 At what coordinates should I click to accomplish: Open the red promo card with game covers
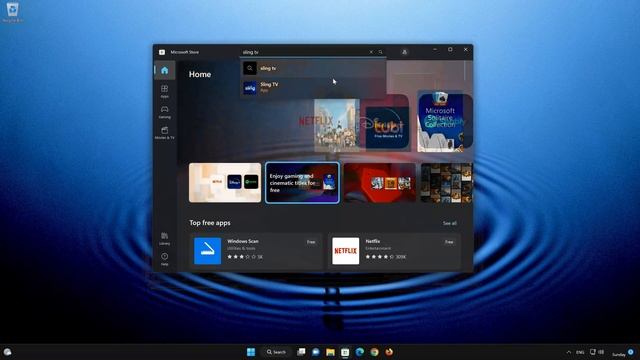click(x=380, y=182)
